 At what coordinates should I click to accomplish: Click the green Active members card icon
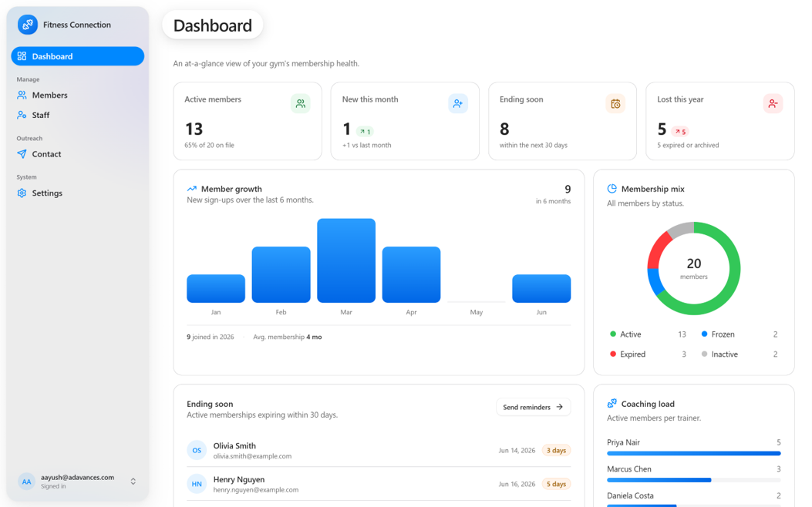click(301, 103)
